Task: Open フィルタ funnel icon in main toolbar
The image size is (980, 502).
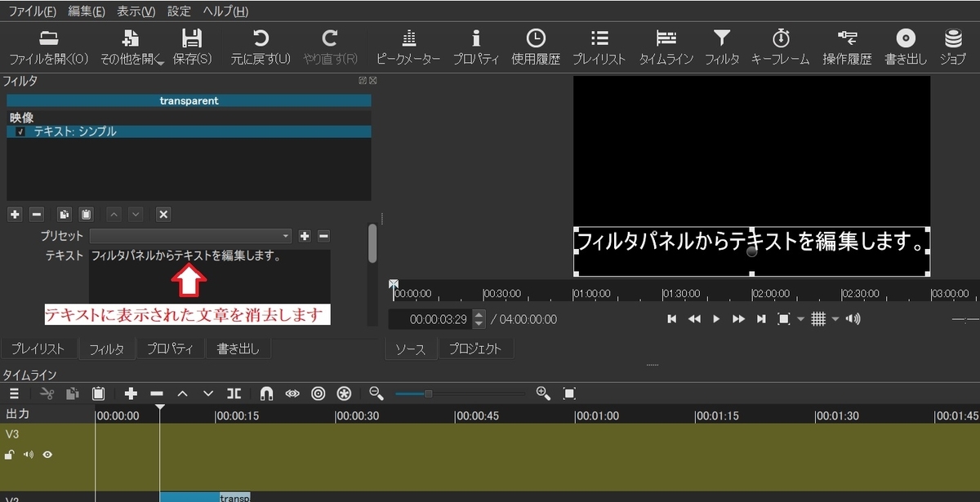Action: point(722,47)
